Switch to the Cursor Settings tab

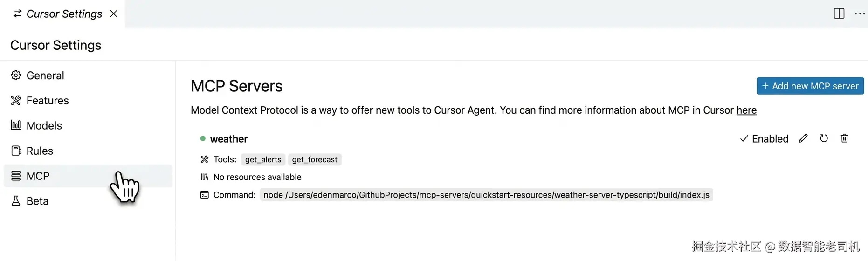pos(64,14)
